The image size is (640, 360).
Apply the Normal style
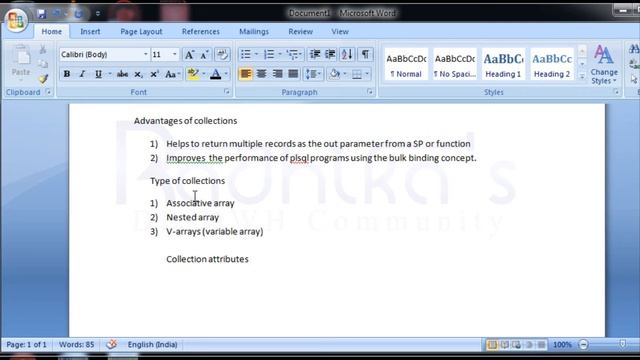(406, 64)
